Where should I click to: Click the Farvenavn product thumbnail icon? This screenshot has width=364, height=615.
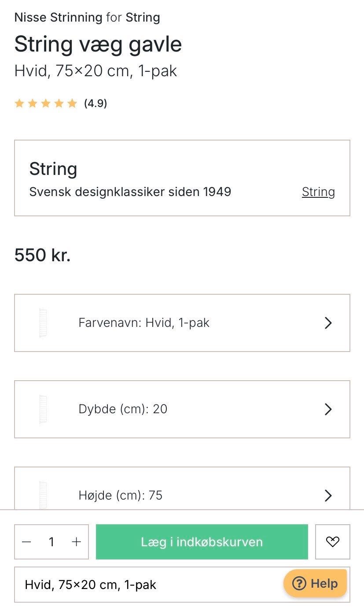tap(43, 323)
